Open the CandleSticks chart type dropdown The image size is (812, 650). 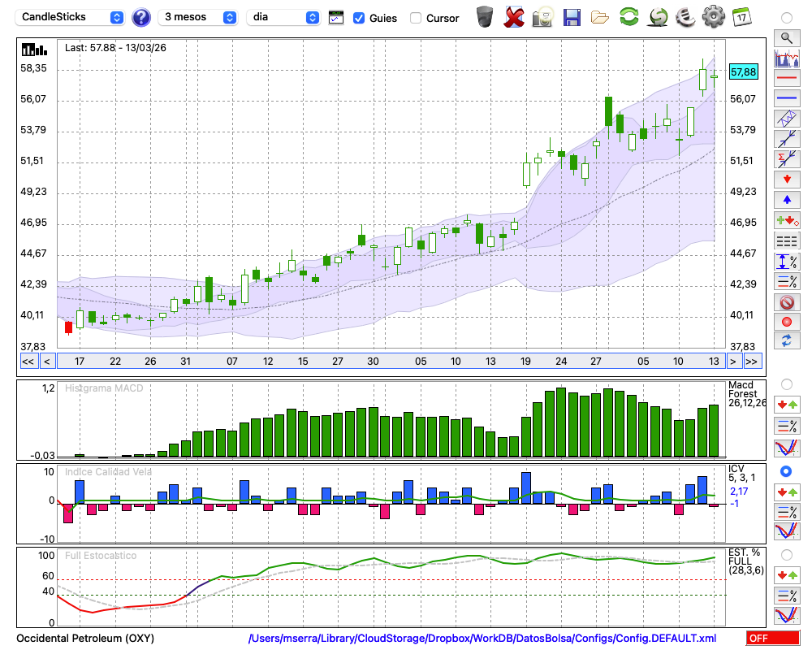pyautogui.click(x=71, y=17)
